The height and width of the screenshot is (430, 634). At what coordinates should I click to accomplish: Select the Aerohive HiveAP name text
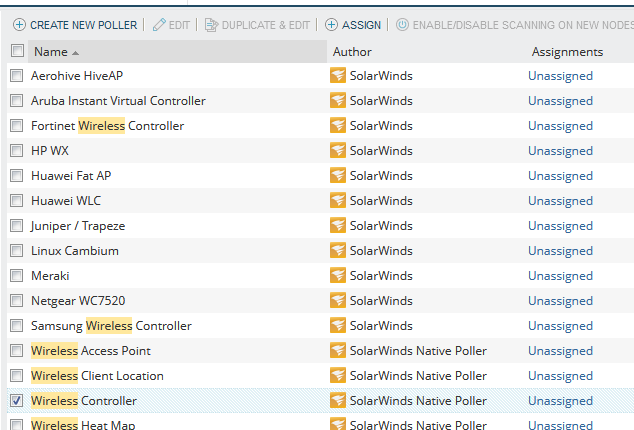[x=77, y=76]
